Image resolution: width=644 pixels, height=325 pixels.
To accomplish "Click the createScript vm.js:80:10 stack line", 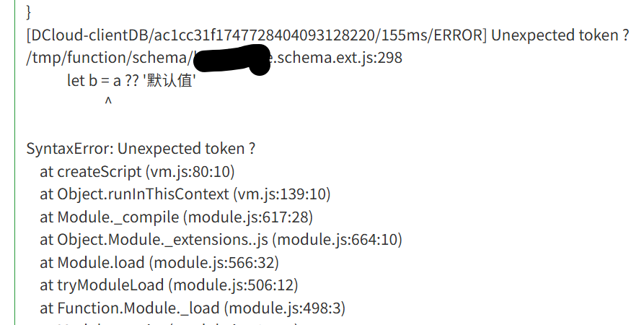I will click(137, 172).
